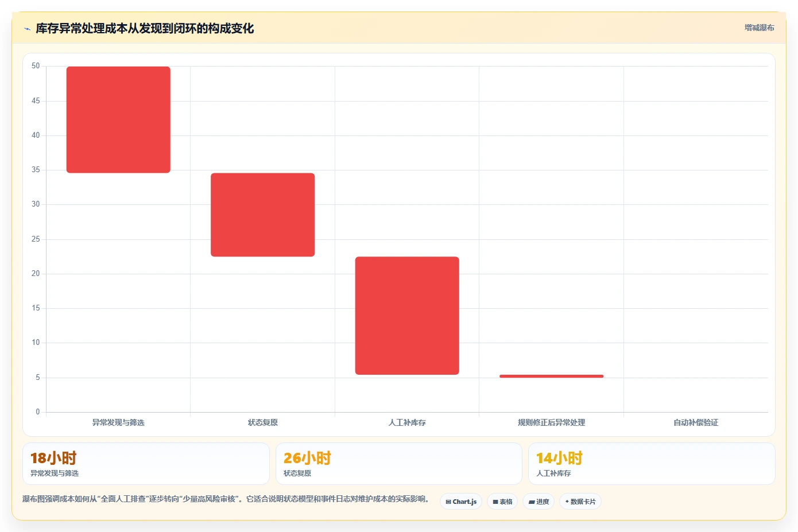
Task: Open the 26小时 状态复原 stat card
Action: (x=399, y=464)
